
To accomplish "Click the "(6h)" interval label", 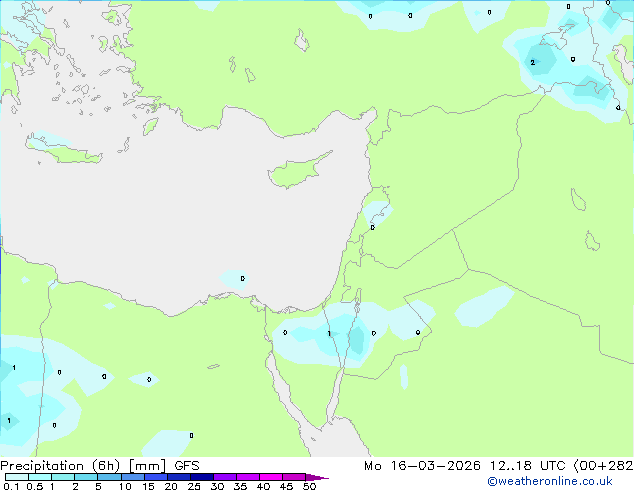I will tap(106, 466).
